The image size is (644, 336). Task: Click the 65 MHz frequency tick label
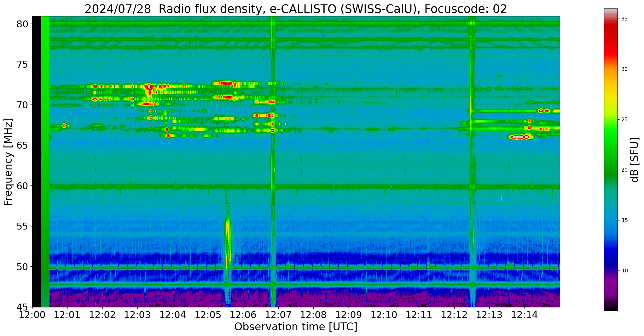pos(22,145)
